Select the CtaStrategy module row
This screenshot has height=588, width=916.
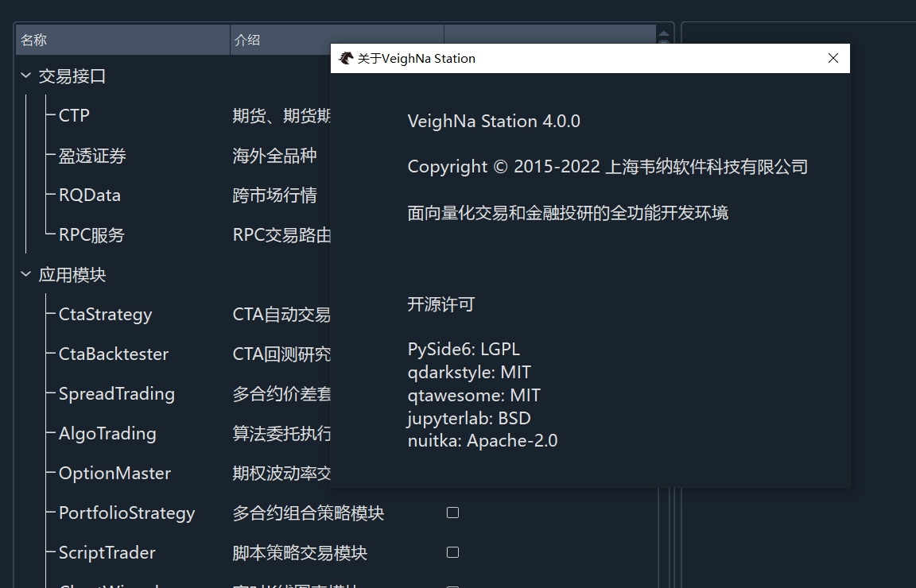tap(105, 315)
